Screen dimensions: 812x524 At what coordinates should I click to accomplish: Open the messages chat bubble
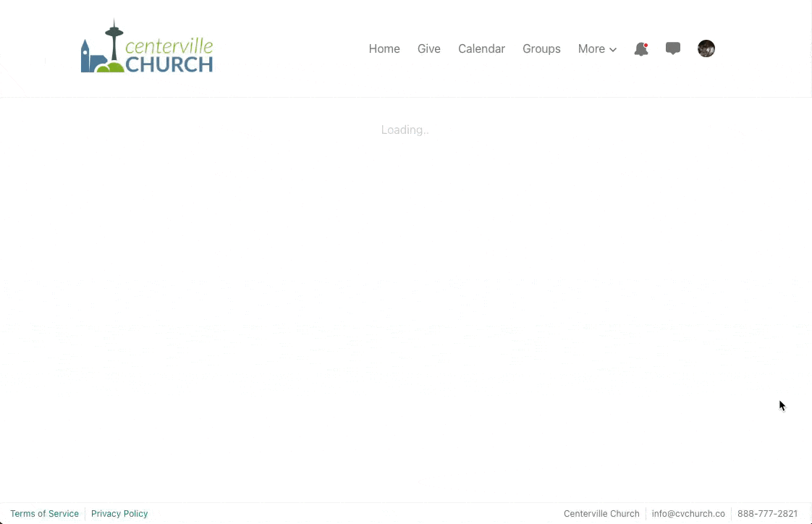[673, 48]
